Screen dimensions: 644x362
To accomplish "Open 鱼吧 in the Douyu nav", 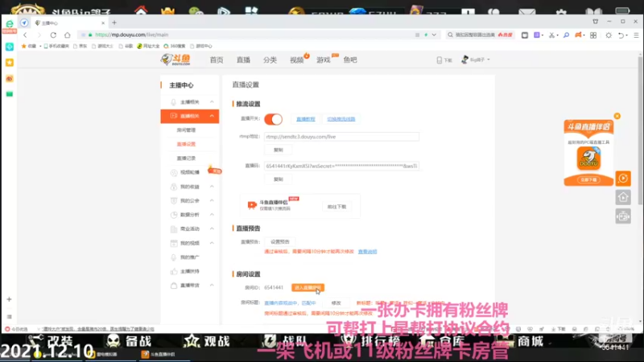I will click(350, 60).
